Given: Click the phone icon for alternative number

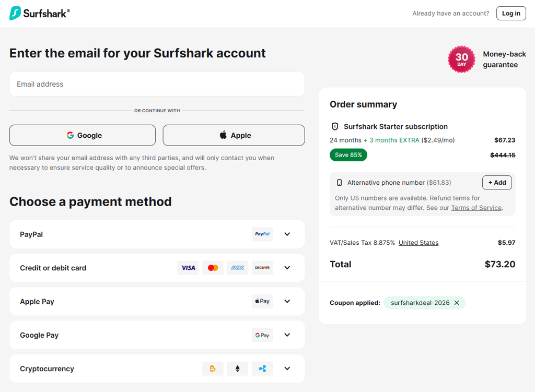Looking at the screenshot, I should click(339, 183).
